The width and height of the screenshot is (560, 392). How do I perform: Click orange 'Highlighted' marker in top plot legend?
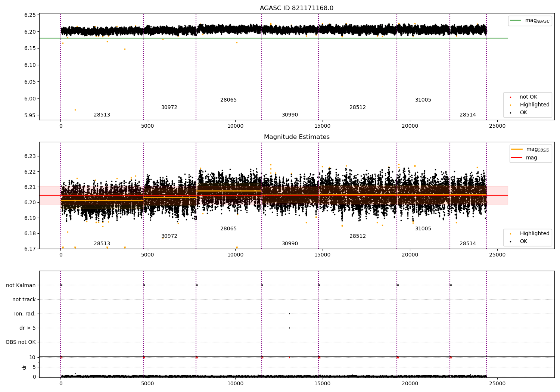(x=510, y=105)
